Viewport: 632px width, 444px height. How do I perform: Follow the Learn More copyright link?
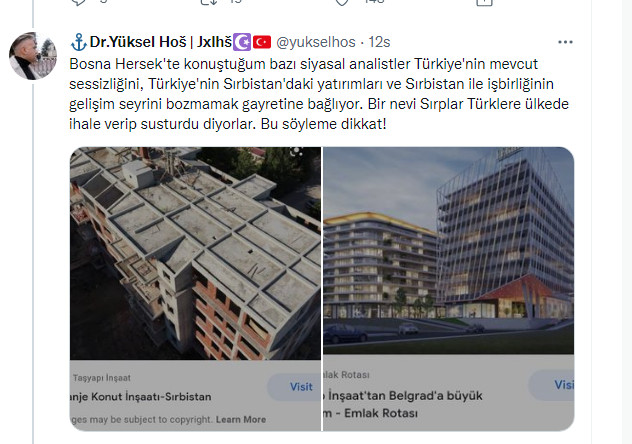click(x=241, y=419)
